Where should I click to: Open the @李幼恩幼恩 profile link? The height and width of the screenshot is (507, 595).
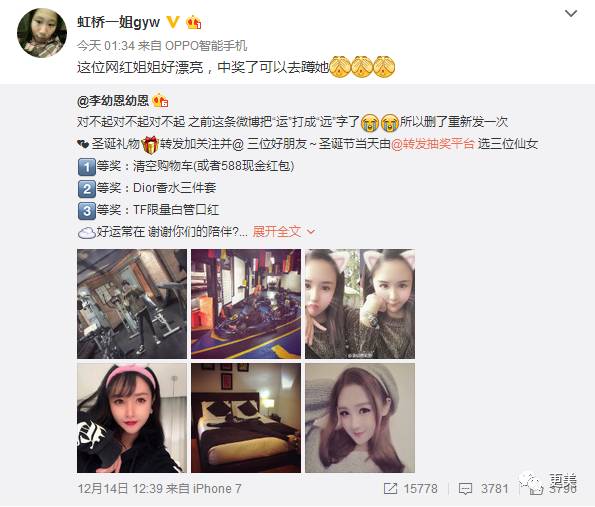coord(113,101)
